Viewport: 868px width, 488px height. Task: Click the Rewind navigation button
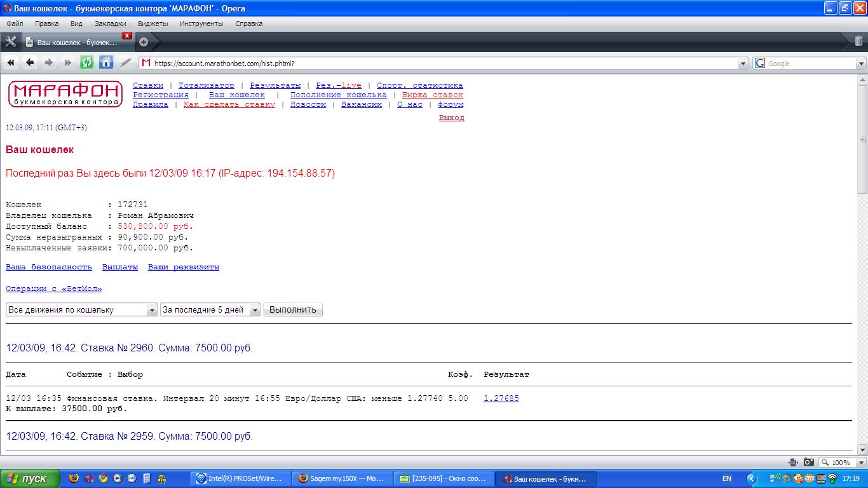click(x=11, y=62)
